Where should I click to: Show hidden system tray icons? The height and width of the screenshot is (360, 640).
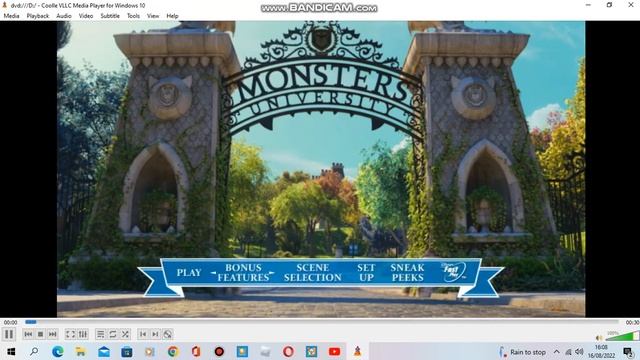556,352
